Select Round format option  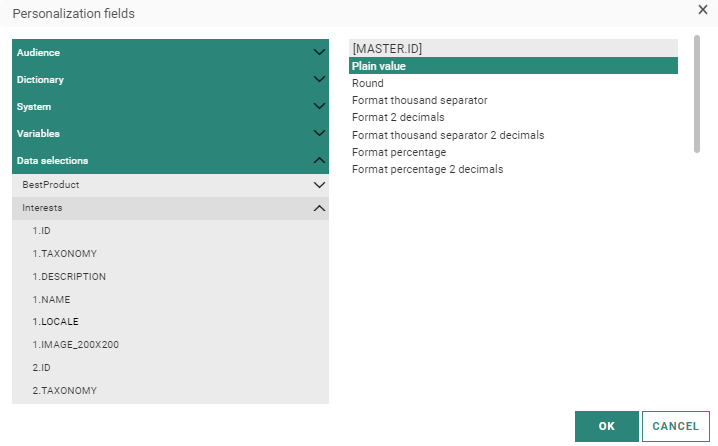368,83
